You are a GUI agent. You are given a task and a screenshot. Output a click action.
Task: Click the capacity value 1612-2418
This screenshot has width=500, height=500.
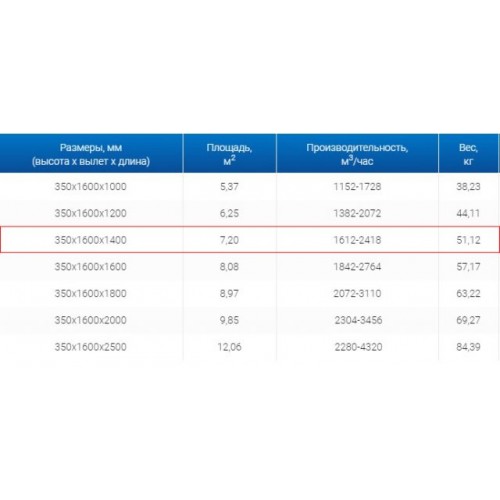coord(357,240)
